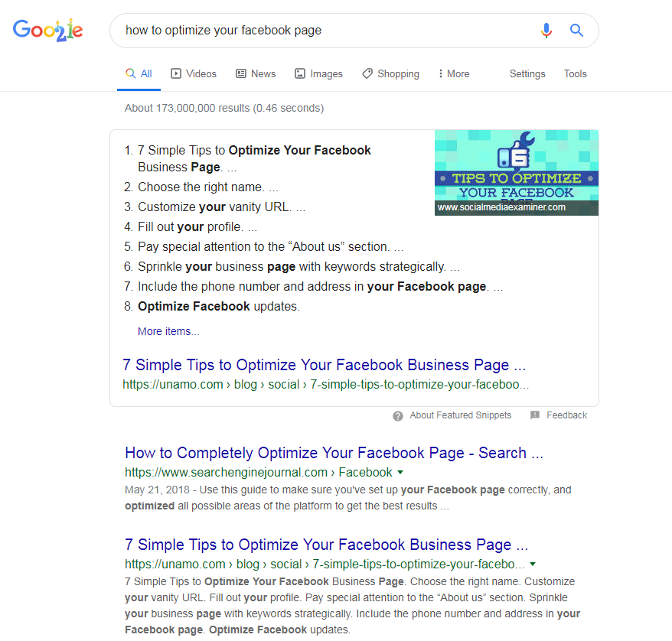
Task: Expand the arrow next to searchenginejournal.com URL
Action: click(x=400, y=472)
